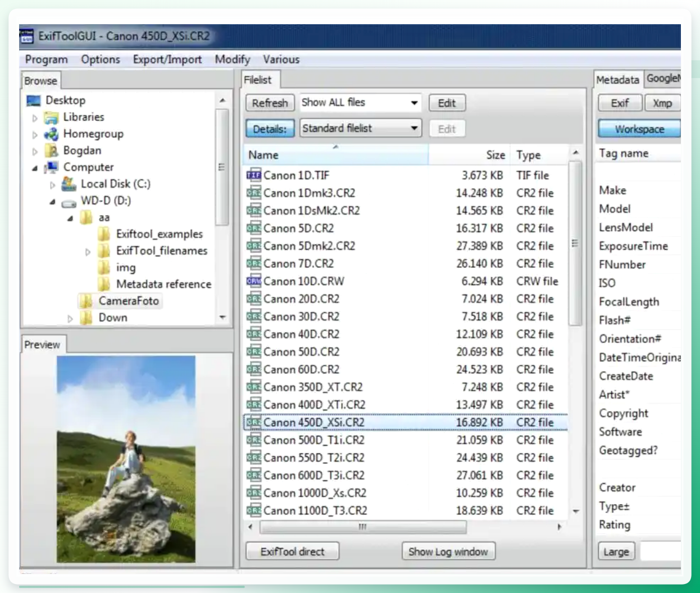The width and height of the screenshot is (700, 593).
Task: Click the CR2 icon of Canon 7D.CR2
Action: click(x=254, y=263)
